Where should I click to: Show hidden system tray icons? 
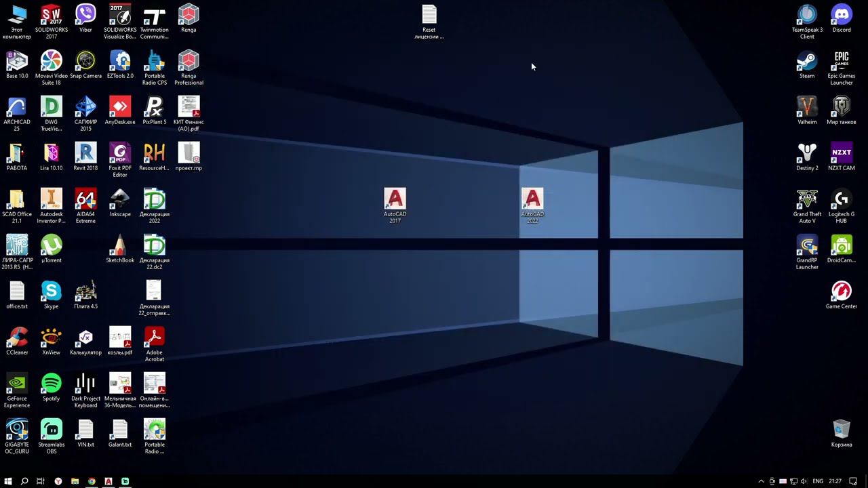[761, 481]
